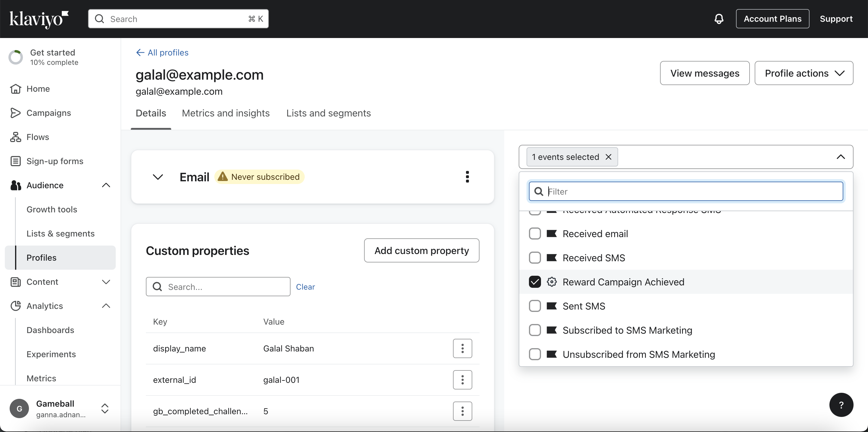Collapse the Audience sidebar section
Screen dimensions: 868x432
pyautogui.click(x=106, y=185)
